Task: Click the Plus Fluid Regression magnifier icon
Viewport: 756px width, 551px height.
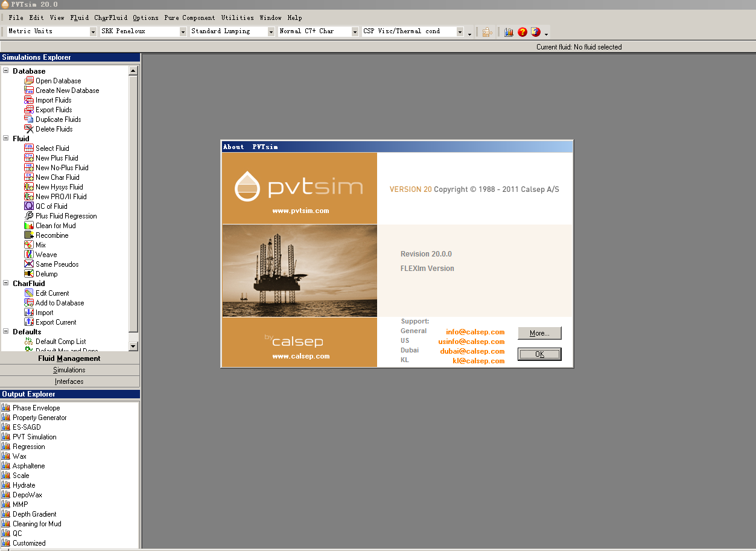Action: coord(29,215)
